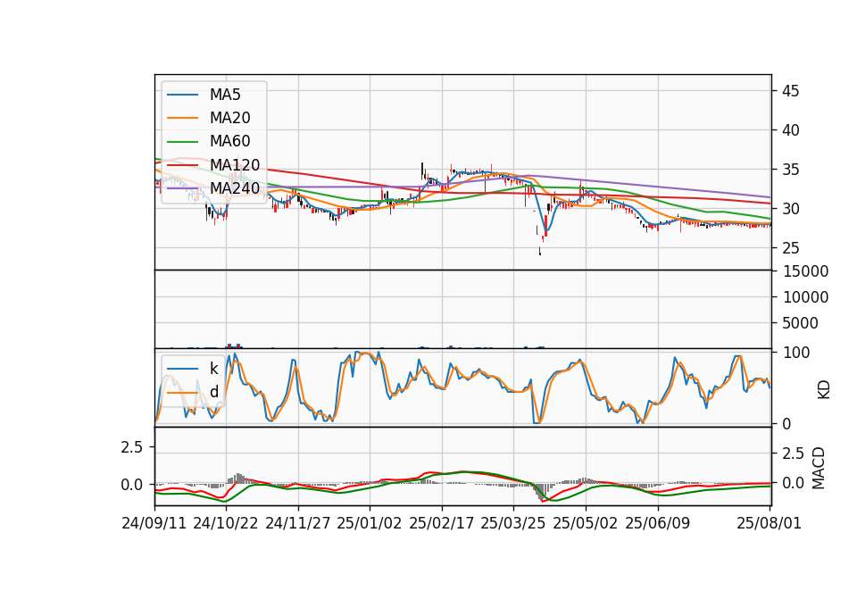Viewport: 857px width, 616px height.
Task: Click the volume axis value 5000
Action: click(x=800, y=323)
